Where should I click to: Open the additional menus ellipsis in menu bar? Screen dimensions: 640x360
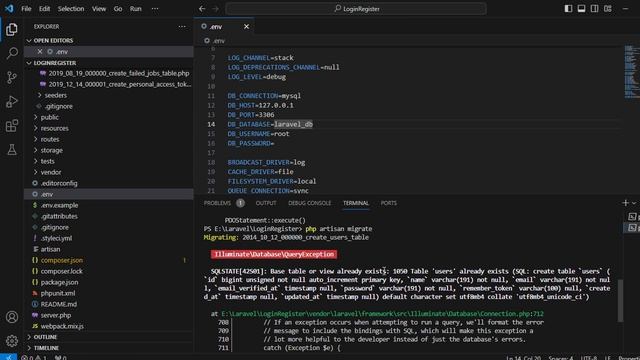(x=155, y=9)
